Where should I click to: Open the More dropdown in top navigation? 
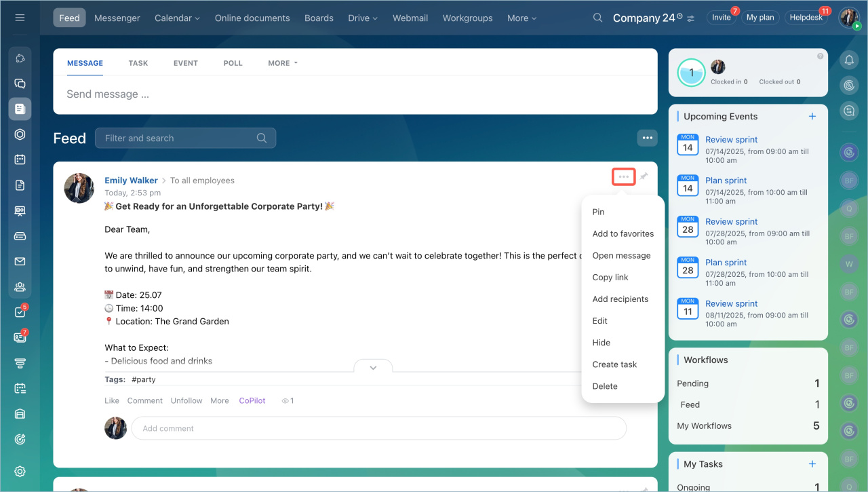tap(521, 18)
